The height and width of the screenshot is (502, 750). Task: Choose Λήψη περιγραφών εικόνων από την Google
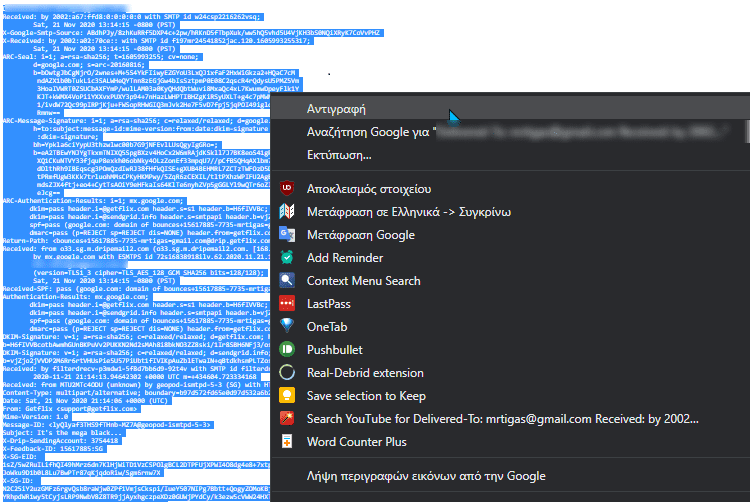pos(510,476)
